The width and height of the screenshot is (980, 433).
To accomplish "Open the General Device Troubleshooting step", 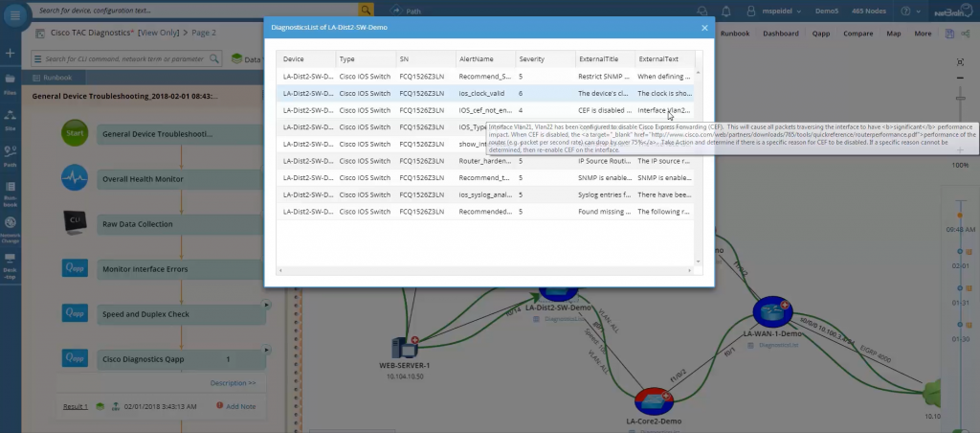I will 181,134.
